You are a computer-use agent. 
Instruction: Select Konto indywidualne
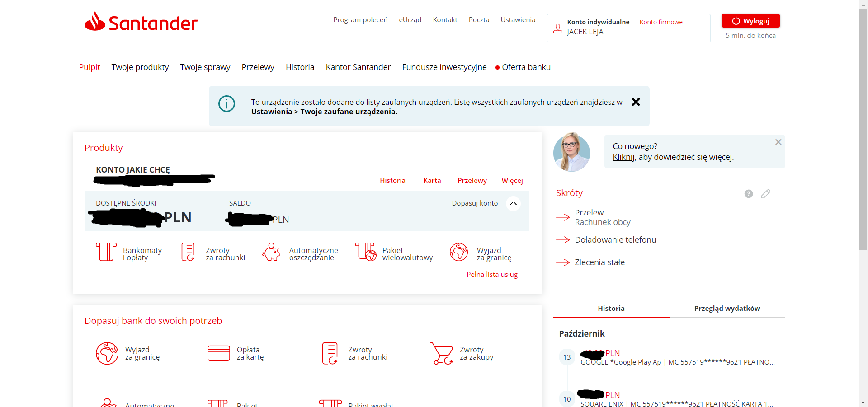point(598,22)
